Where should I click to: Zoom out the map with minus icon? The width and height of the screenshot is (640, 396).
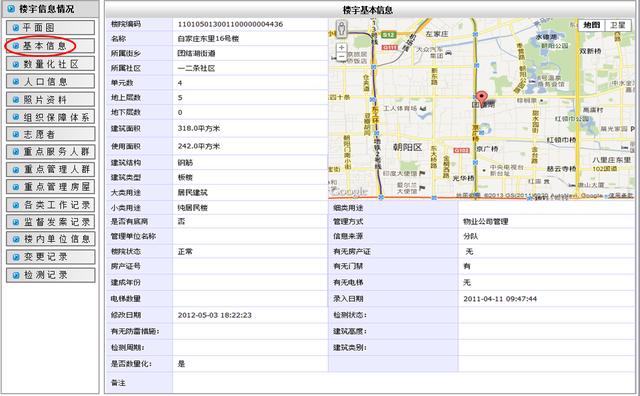pos(342,57)
